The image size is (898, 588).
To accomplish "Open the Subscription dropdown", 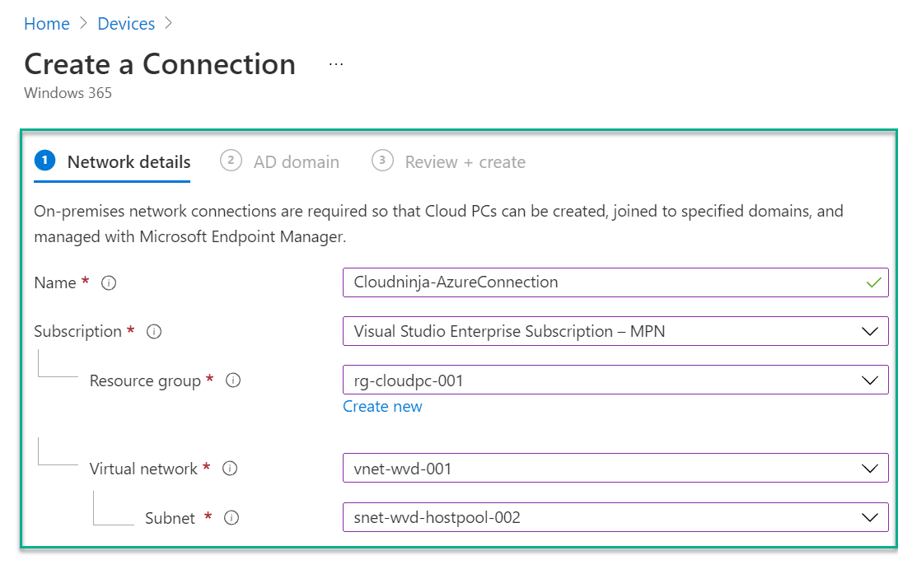I will [615, 331].
